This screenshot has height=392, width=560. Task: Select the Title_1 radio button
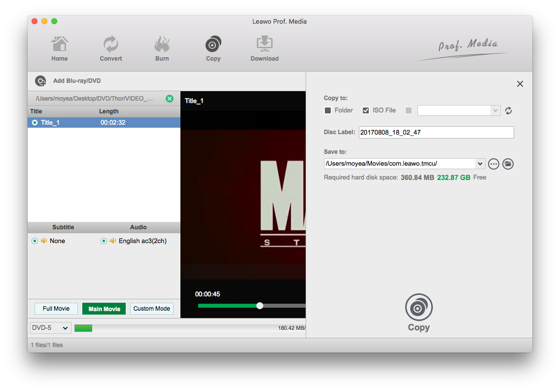point(35,123)
